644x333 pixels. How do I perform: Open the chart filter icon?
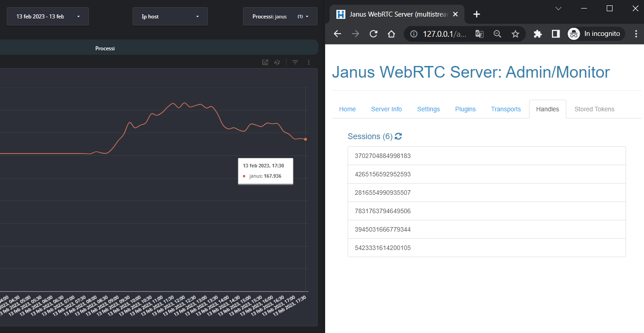tap(295, 62)
